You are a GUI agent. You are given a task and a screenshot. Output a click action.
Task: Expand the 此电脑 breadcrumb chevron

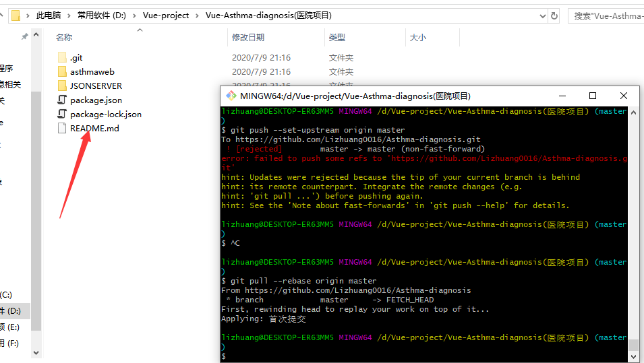(69, 15)
